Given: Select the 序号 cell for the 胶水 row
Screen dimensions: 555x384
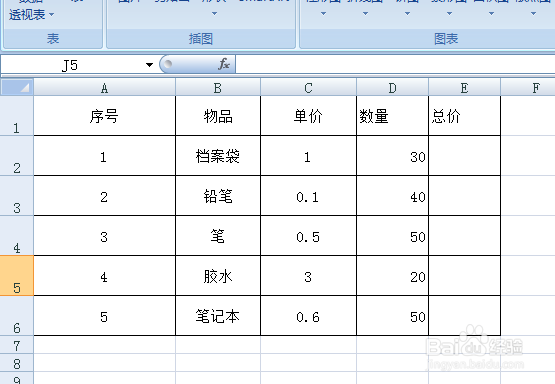Looking at the screenshot, I should [104, 276].
